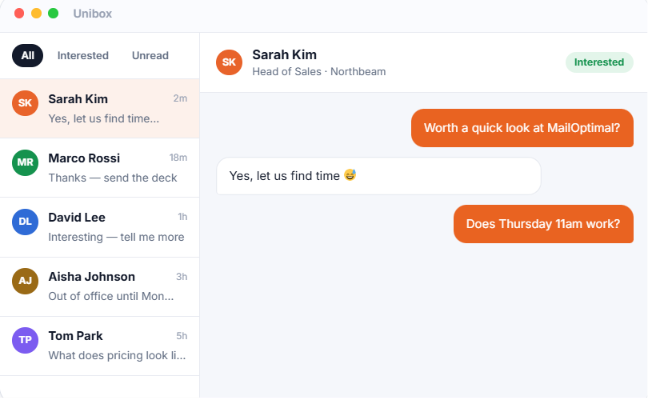Image resolution: width=648 pixels, height=398 pixels.
Task: Click the SK avatar in conversation header
Action: (229, 62)
